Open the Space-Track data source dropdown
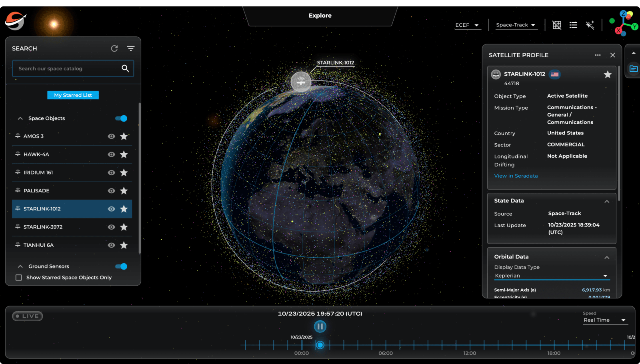 (x=516, y=25)
